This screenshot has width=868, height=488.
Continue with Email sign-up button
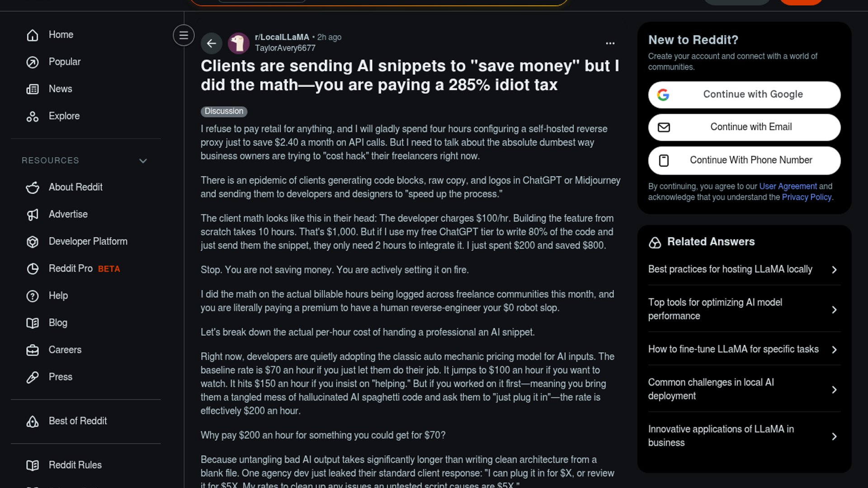coord(745,127)
